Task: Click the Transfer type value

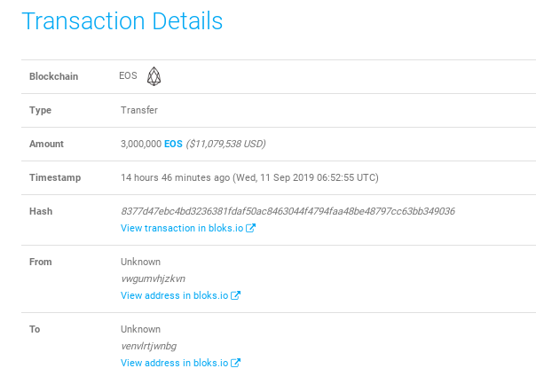Action: point(139,110)
